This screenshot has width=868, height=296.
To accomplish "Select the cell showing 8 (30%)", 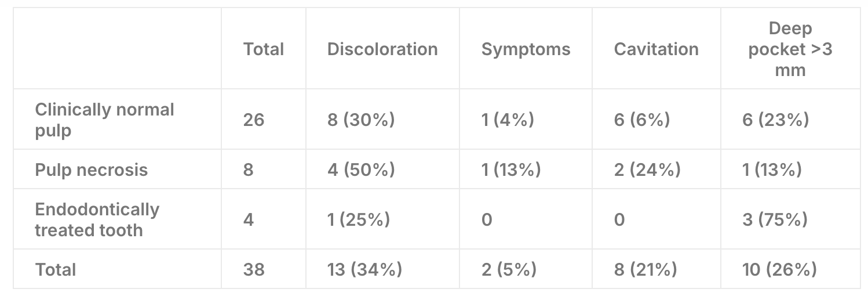I will click(360, 120).
